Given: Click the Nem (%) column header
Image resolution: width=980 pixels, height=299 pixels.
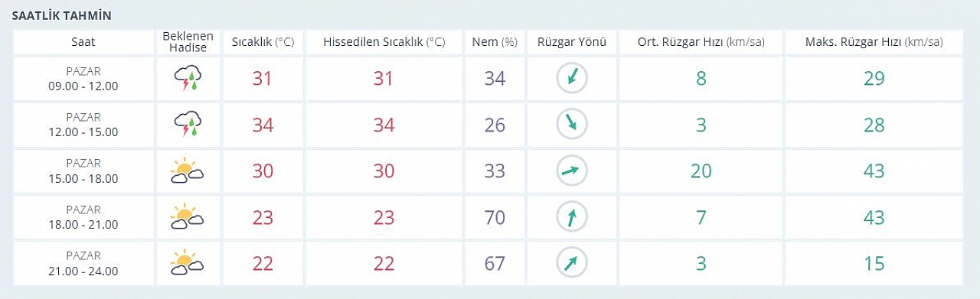Looking at the screenshot, I should pyautogui.click(x=495, y=42).
